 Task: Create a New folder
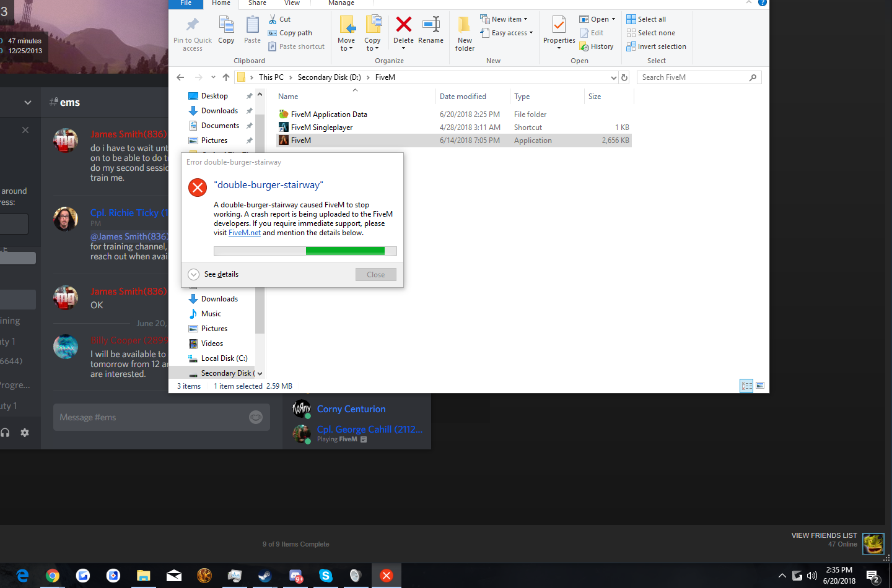point(465,34)
